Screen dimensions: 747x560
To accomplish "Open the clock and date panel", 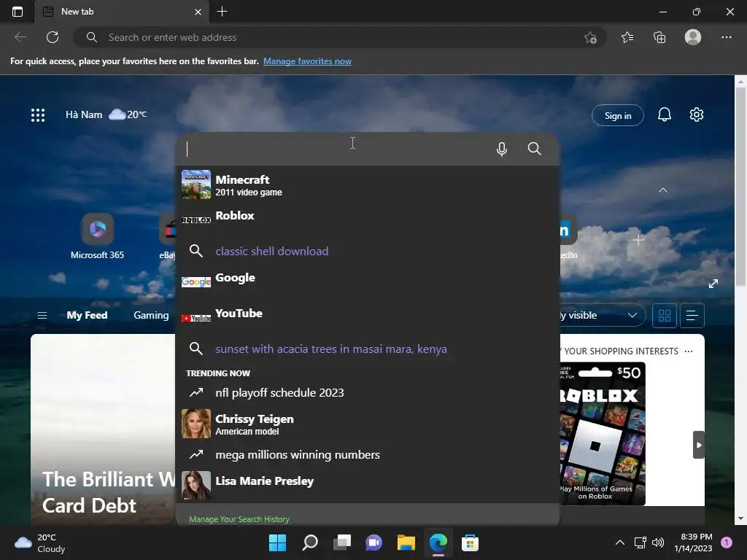I will point(693,542).
